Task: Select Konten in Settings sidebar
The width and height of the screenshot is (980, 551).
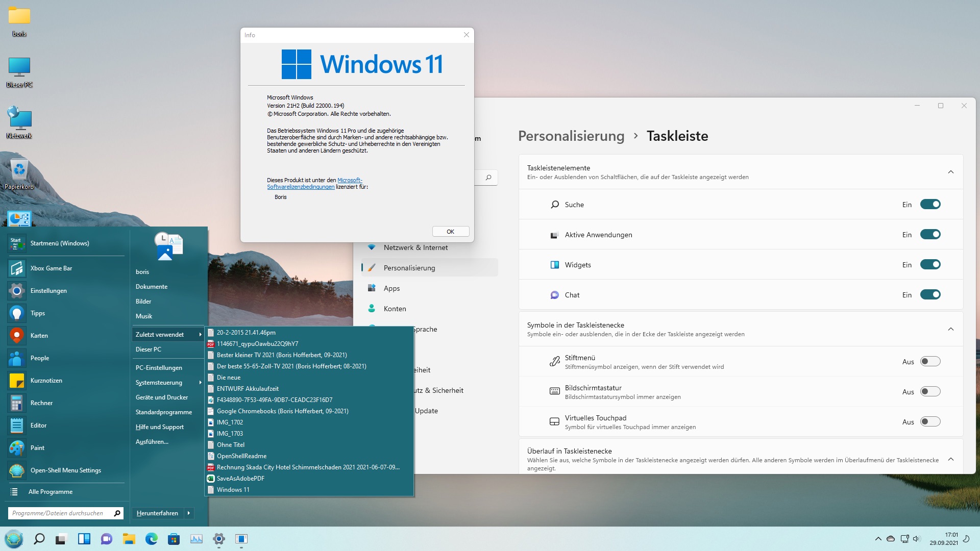Action: pyautogui.click(x=429, y=309)
